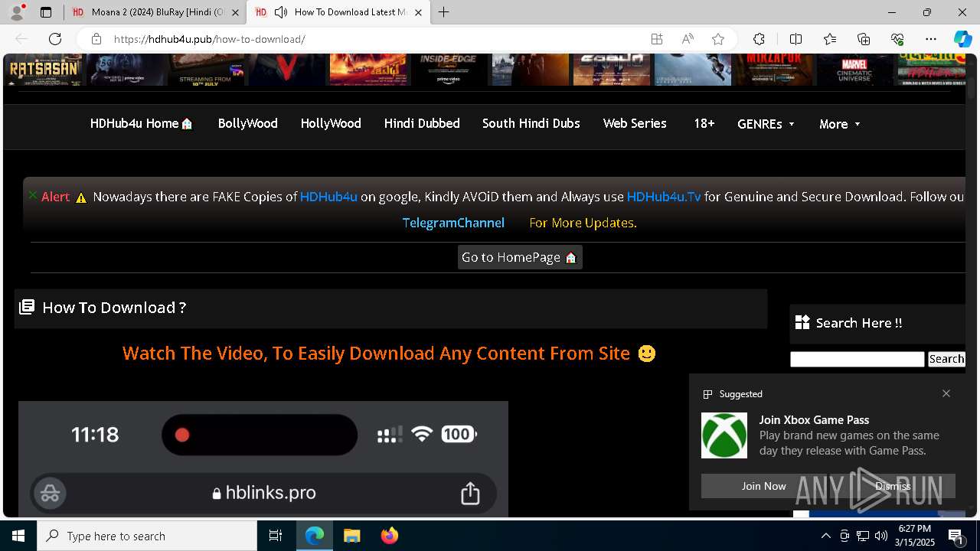Viewport: 980px width, 551px height.
Task: Open Settings and more ellipsis menu
Action: pos(931,39)
